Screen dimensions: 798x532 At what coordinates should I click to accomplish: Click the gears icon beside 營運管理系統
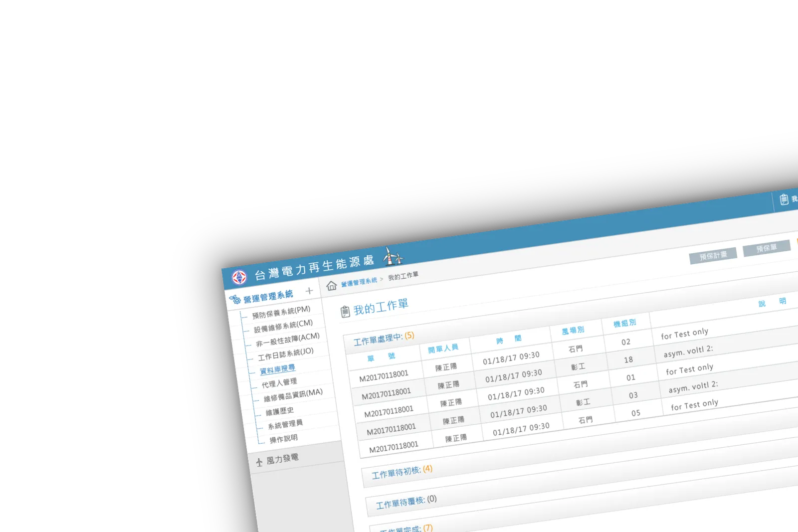tap(235, 299)
